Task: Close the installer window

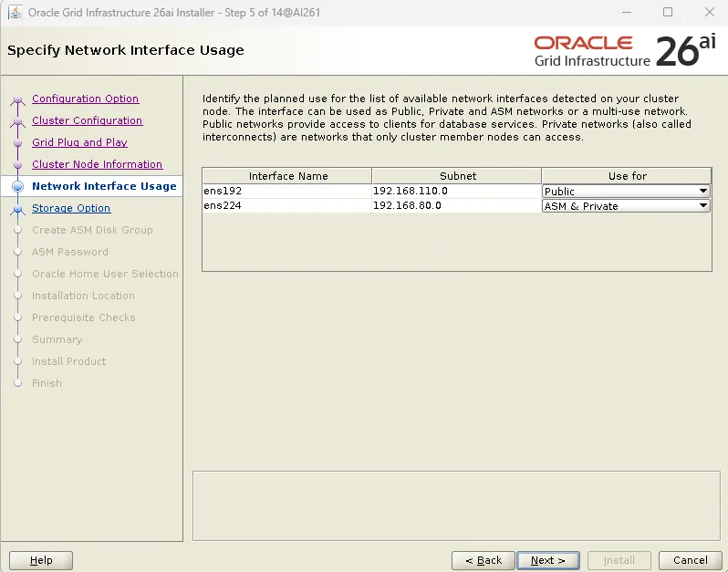Action: [710, 12]
